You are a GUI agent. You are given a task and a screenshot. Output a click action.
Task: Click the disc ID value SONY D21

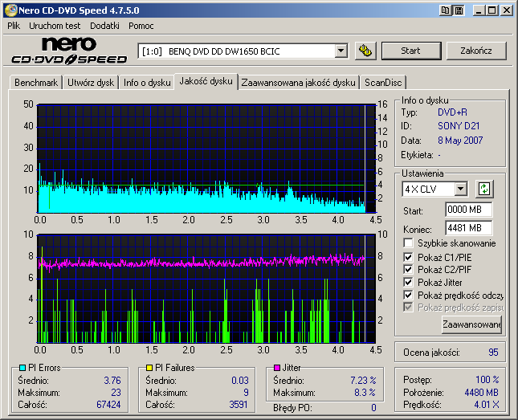tap(459, 126)
